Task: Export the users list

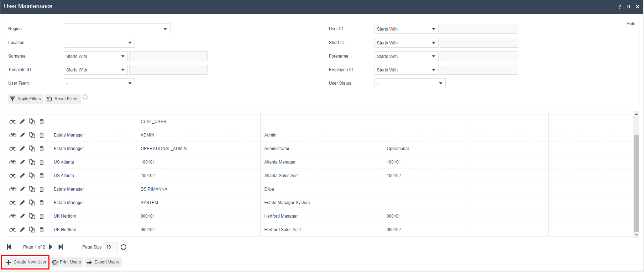Action: pos(103,262)
